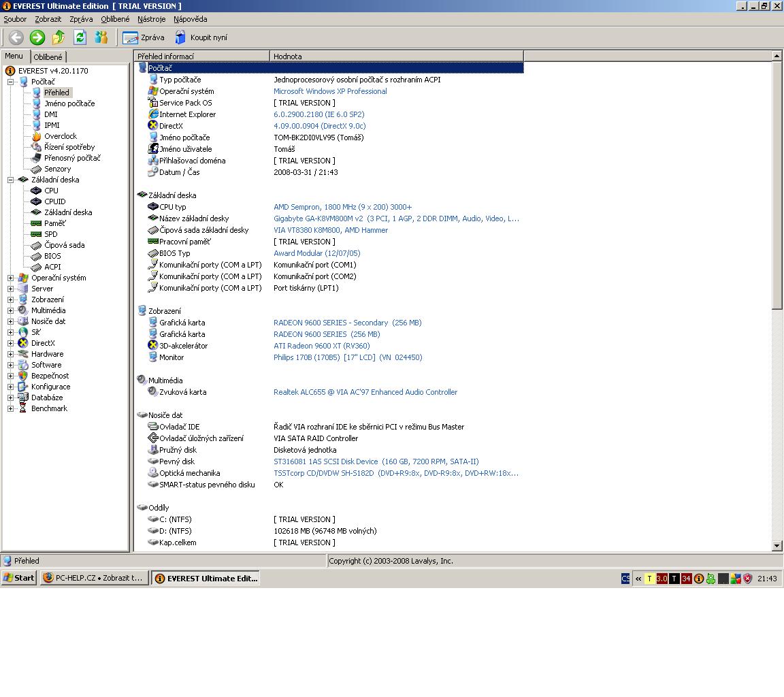Expand the Nosiče dat tree node
Screen dimensions: 784x697
(10, 321)
